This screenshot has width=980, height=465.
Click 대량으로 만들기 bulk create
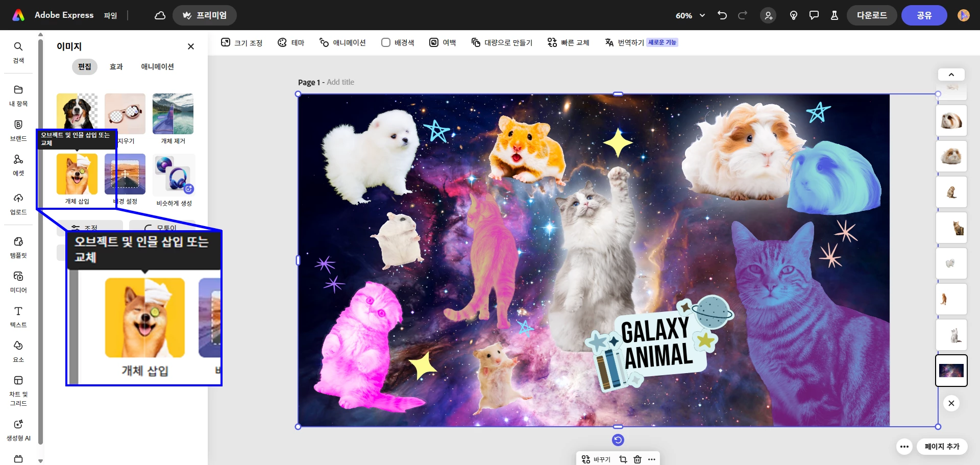click(502, 42)
